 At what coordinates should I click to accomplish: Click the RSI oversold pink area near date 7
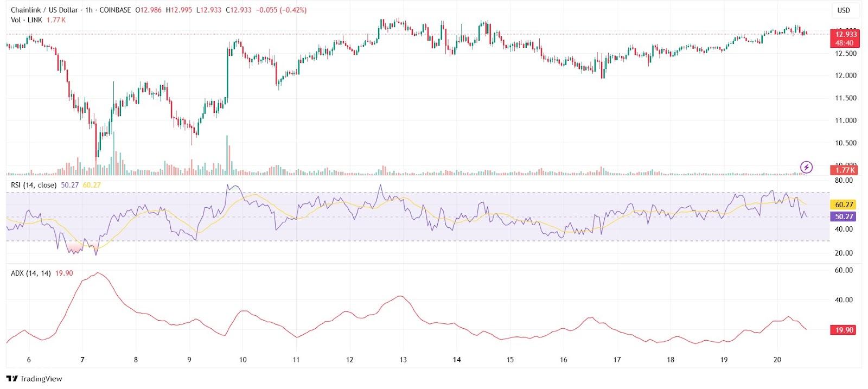tap(74, 248)
